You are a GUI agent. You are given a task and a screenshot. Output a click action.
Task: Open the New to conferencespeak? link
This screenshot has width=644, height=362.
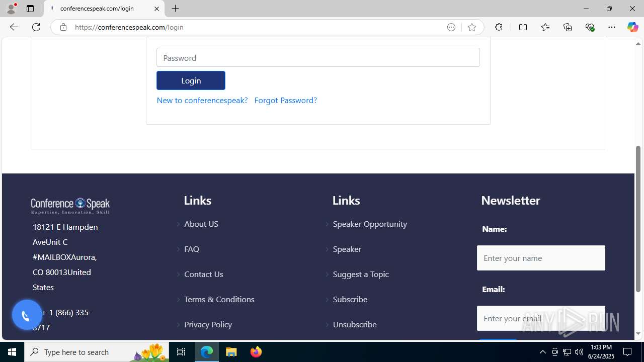coord(202,100)
